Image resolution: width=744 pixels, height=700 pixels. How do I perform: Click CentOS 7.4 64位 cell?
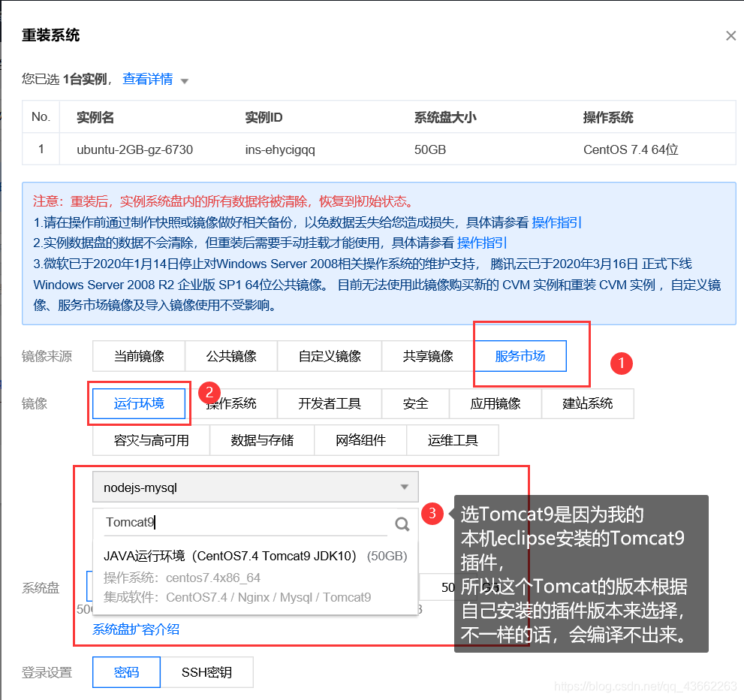(x=631, y=149)
